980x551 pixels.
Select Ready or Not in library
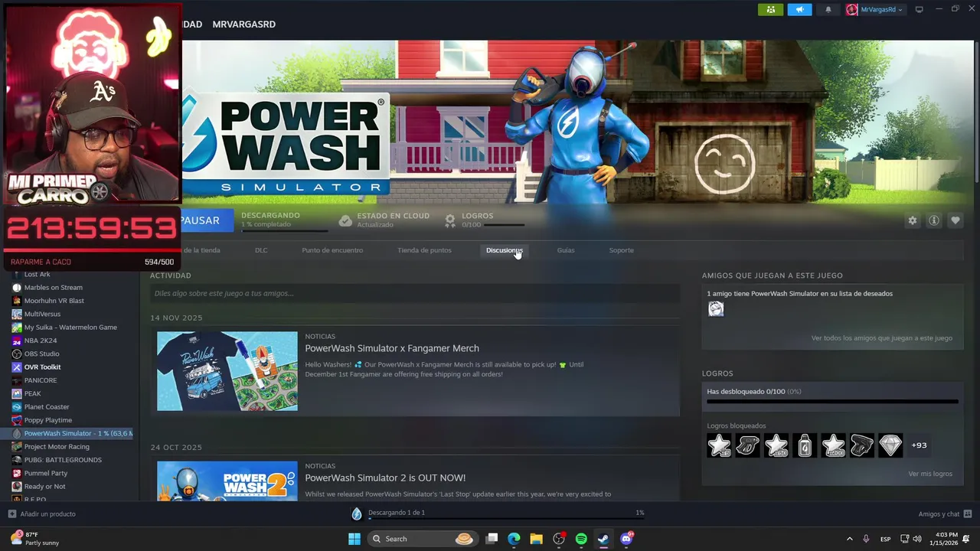tap(44, 487)
